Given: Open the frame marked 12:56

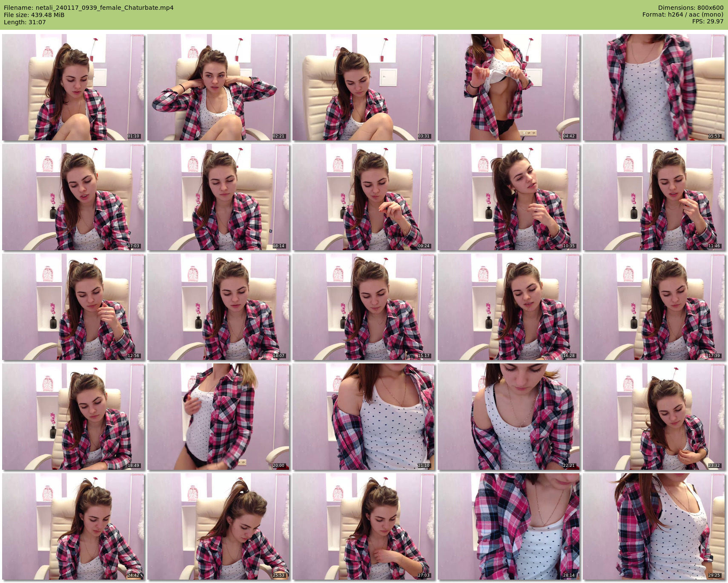Looking at the screenshot, I should 73,307.
